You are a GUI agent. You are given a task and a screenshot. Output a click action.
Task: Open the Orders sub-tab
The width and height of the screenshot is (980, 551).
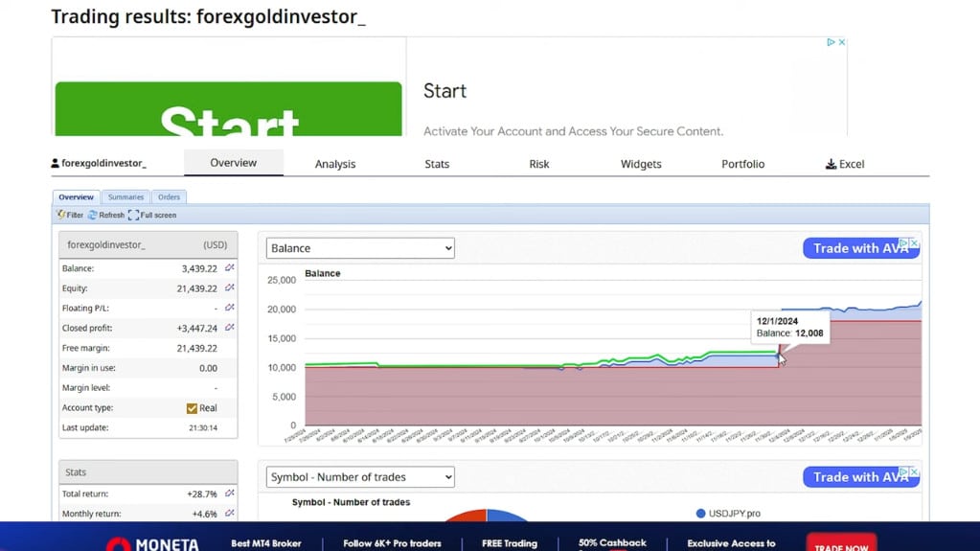tap(169, 197)
